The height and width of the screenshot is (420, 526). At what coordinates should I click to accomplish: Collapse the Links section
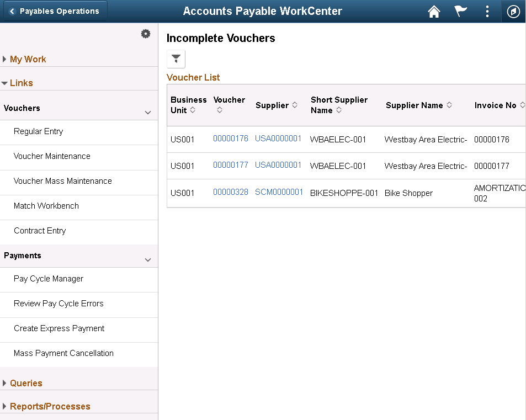(x=21, y=83)
